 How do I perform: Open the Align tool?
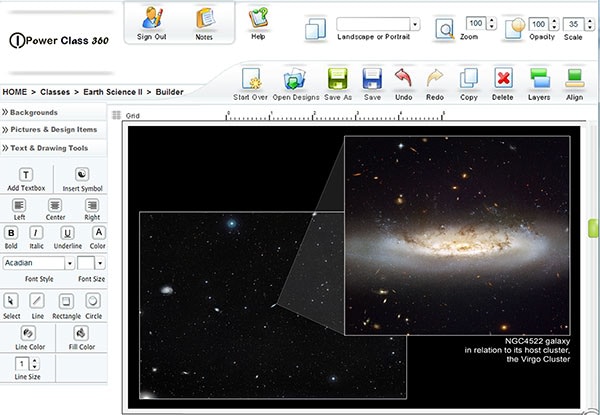click(x=574, y=78)
